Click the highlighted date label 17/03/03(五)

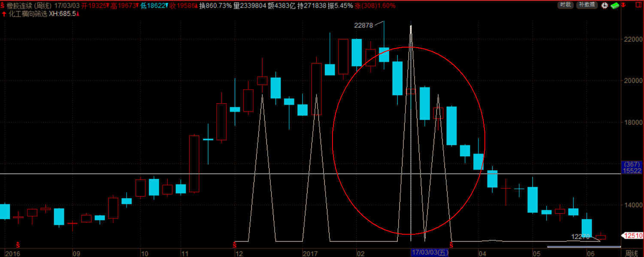430,253
